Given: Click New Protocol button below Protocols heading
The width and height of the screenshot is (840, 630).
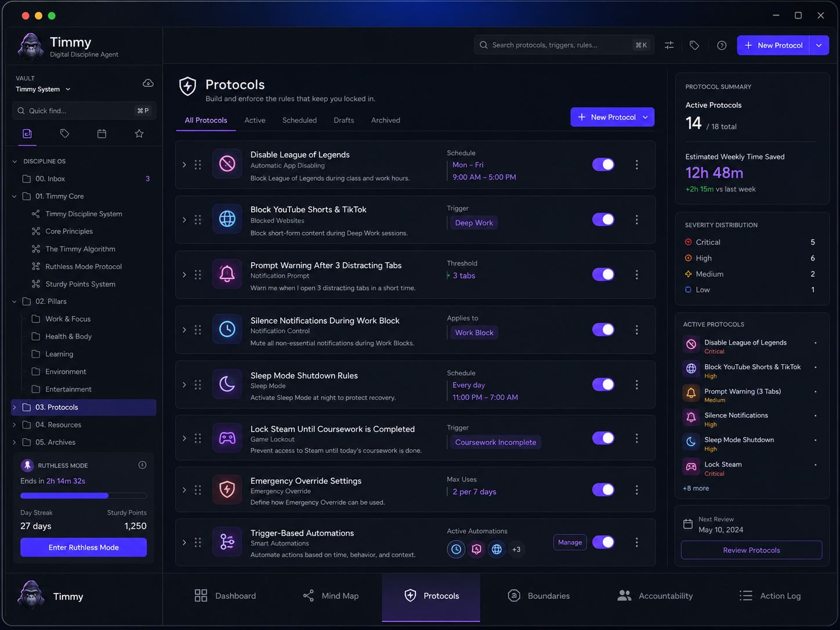Looking at the screenshot, I should tap(613, 117).
